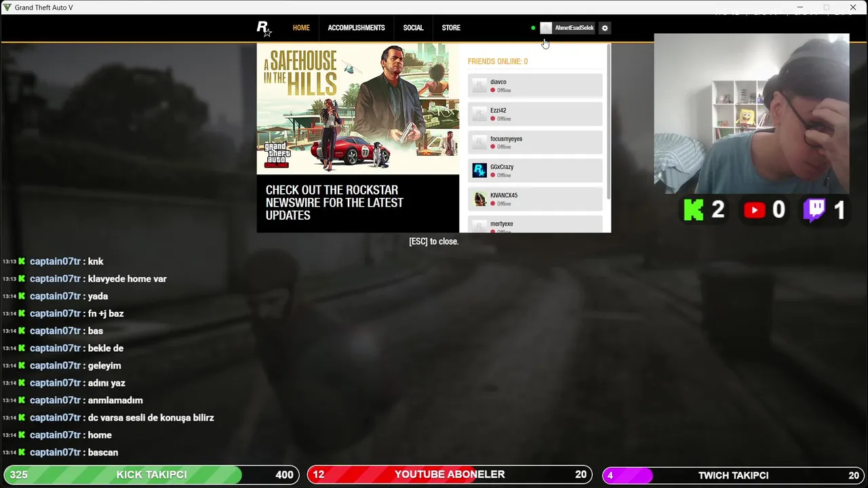Select friend Ezzi42 in the list
This screenshot has height=488, width=868.
tap(535, 114)
